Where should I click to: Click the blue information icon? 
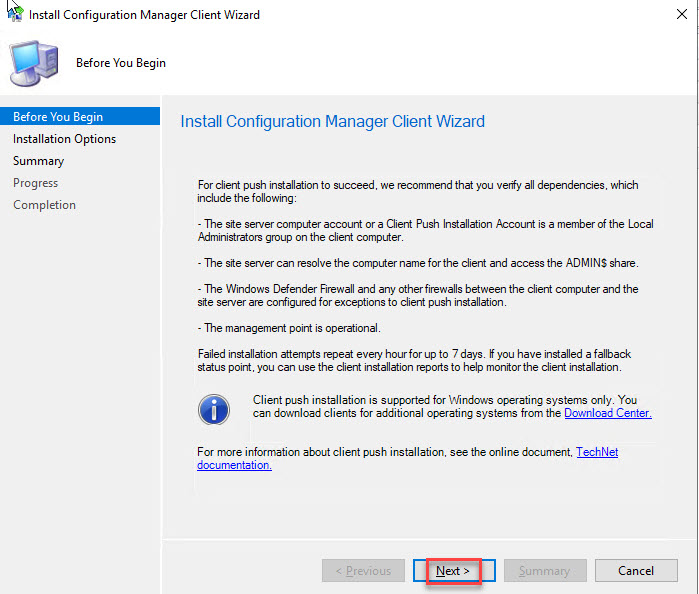pos(215,407)
